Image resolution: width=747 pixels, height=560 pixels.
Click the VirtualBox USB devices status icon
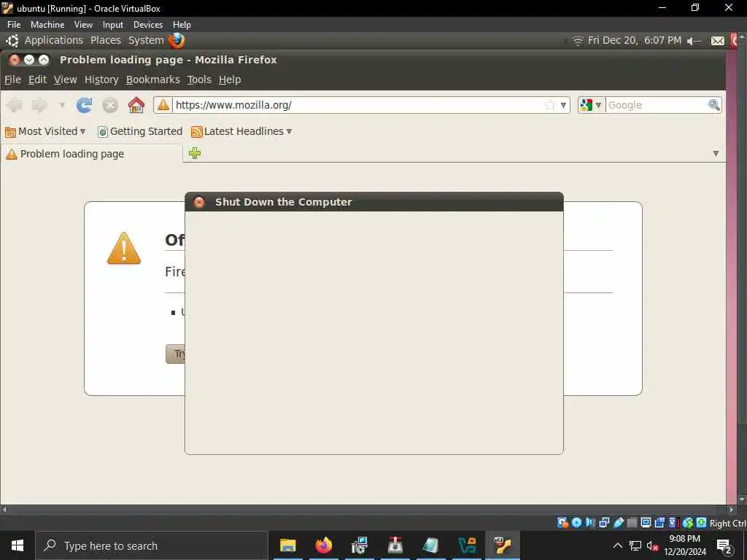coord(619,523)
